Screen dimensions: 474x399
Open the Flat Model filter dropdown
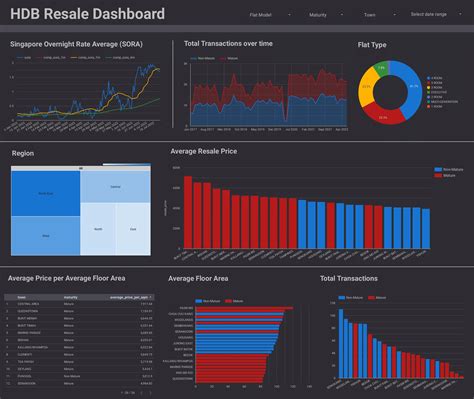[x=270, y=15]
